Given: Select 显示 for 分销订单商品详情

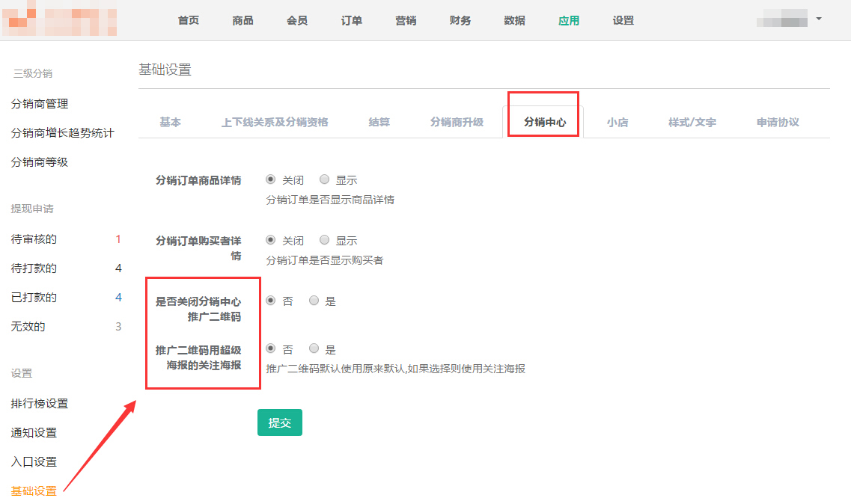Looking at the screenshot, I should [325, 179].
